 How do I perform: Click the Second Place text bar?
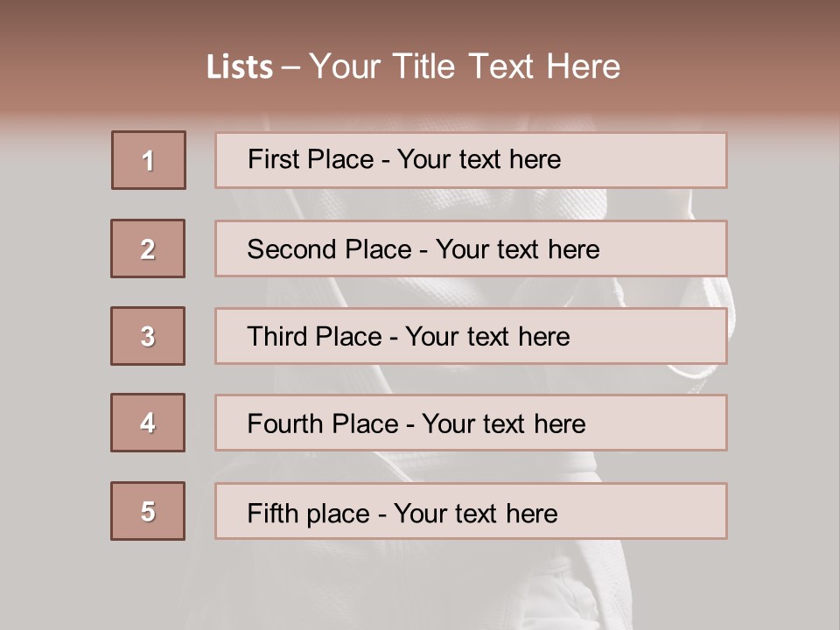[471, 248]
